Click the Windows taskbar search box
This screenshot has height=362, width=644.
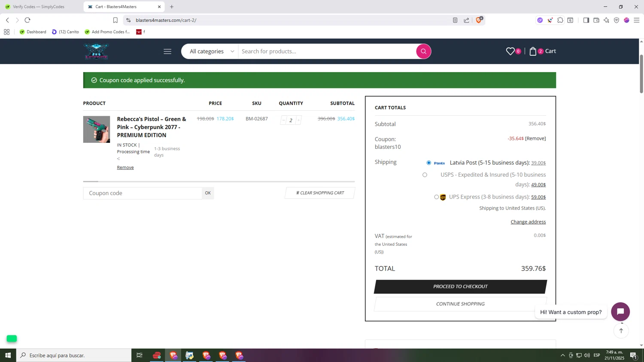74,355
